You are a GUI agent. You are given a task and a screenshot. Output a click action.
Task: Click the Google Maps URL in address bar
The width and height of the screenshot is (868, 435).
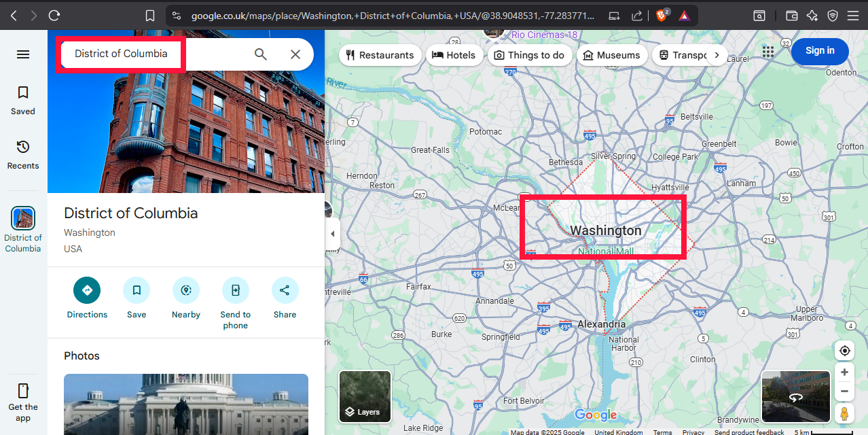point(393,15)
